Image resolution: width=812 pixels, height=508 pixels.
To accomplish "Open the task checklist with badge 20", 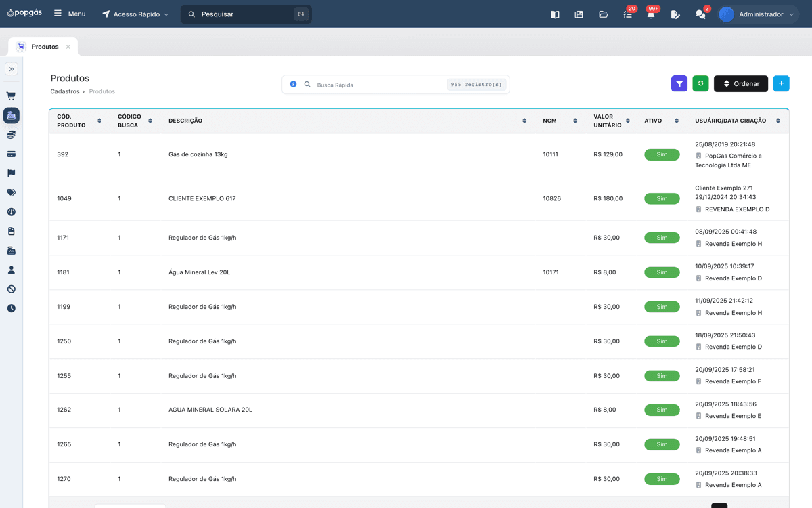I will [x=628, y=14].
